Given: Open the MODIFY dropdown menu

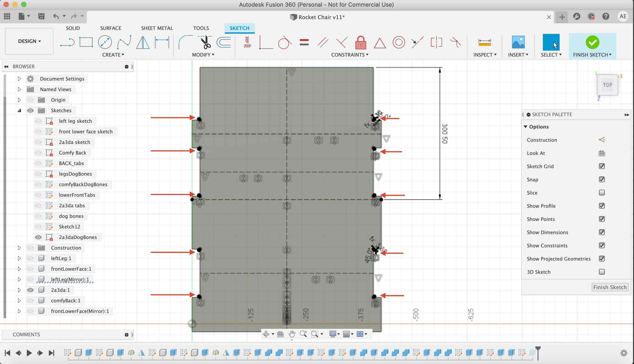Looking at the screenshot, I should click(203, 55).
